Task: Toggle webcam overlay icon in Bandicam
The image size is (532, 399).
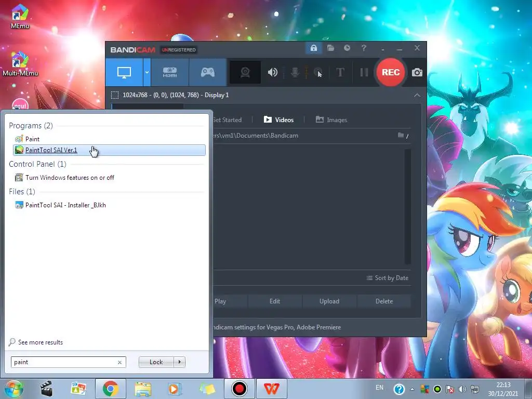Action: 245,72
